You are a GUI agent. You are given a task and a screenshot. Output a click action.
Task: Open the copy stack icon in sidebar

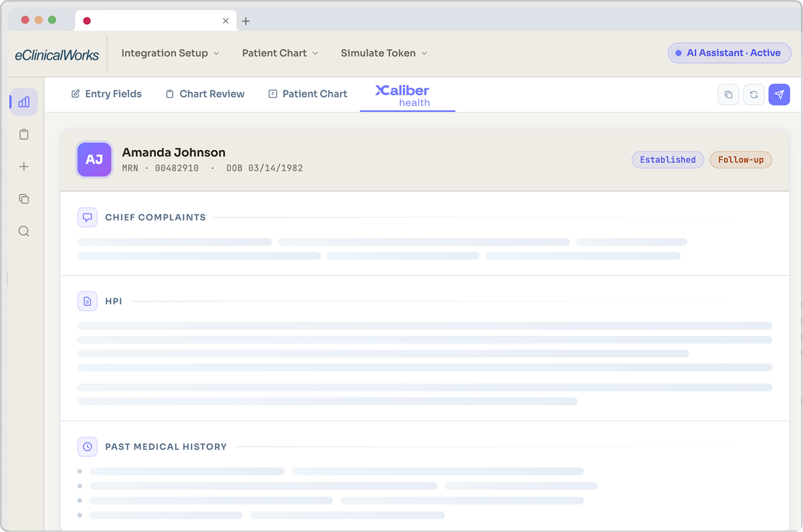(24, 199)
